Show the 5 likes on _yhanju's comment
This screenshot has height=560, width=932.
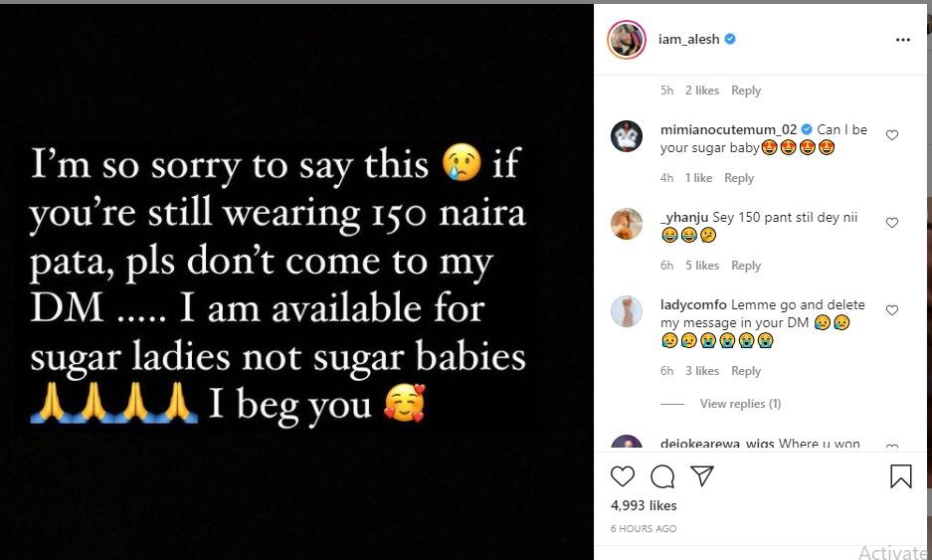tap(701, 266)
